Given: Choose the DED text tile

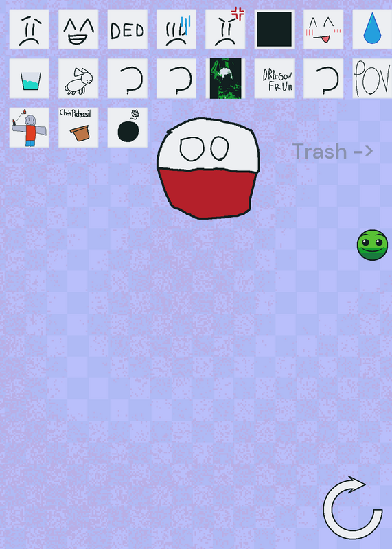Looking at the screenshot, I should (127, 30).
